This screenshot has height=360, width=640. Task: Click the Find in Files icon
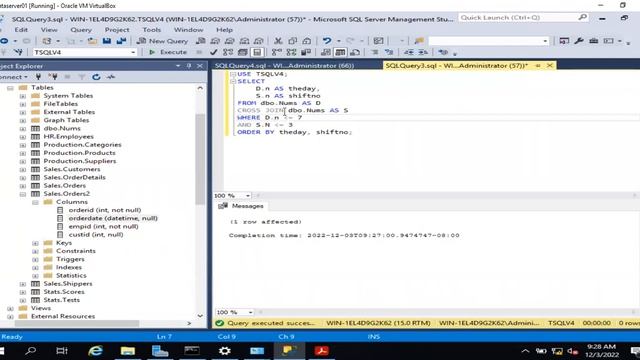coord(419,41)
